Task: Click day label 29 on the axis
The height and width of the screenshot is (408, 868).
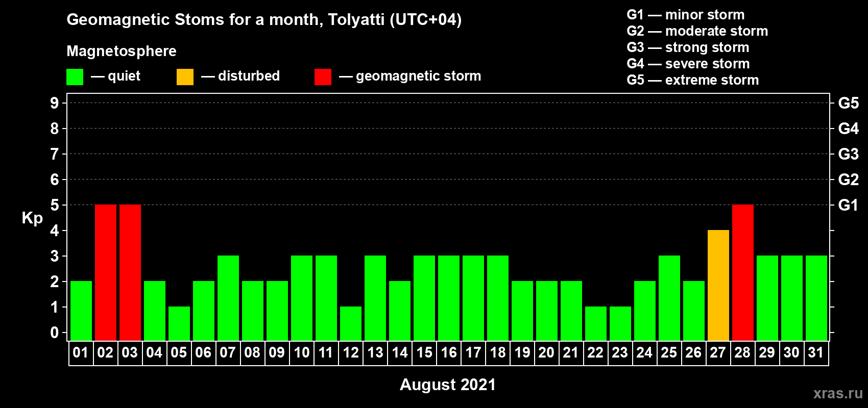Action: (767, 352)
